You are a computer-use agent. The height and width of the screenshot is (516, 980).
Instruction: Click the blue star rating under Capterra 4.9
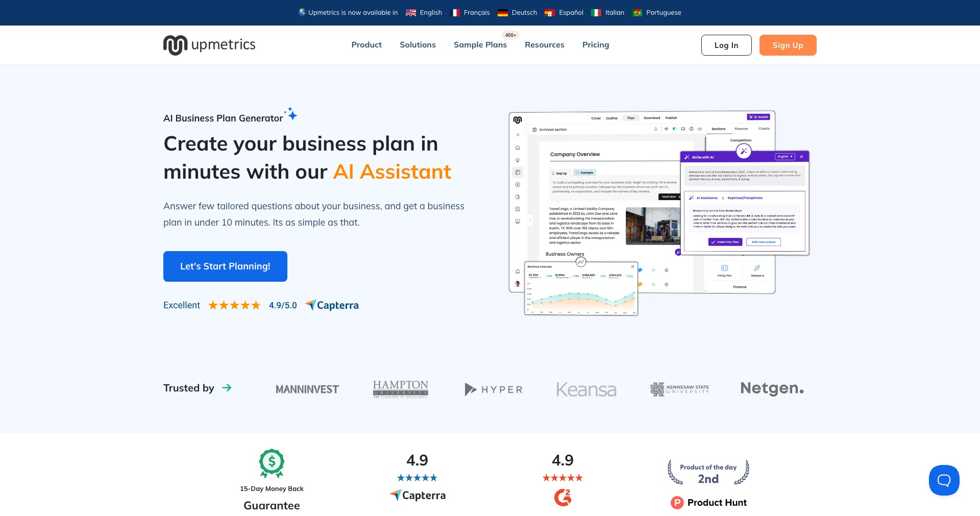417,478
